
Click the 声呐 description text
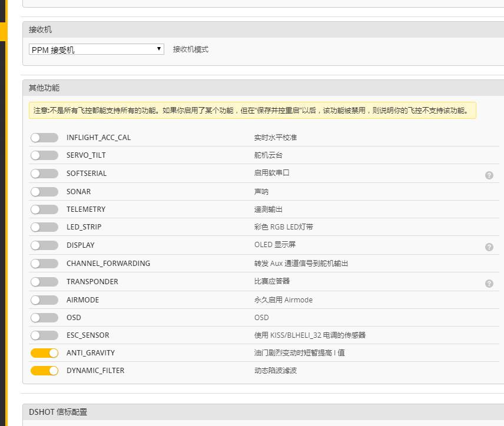coord(261,192)
